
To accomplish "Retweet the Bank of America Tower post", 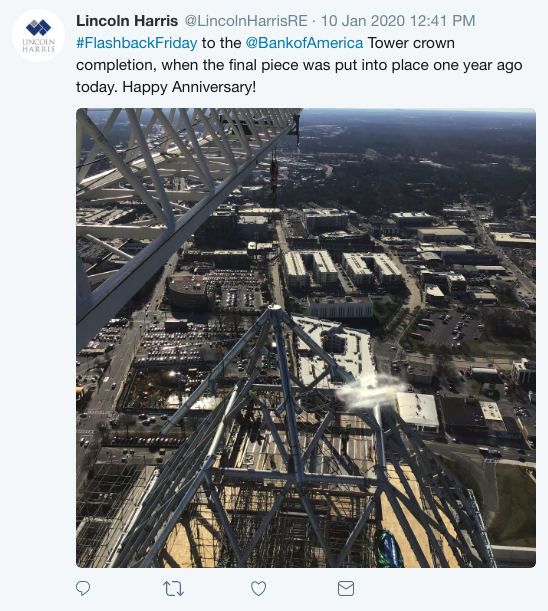I will (x=173, y=588).
